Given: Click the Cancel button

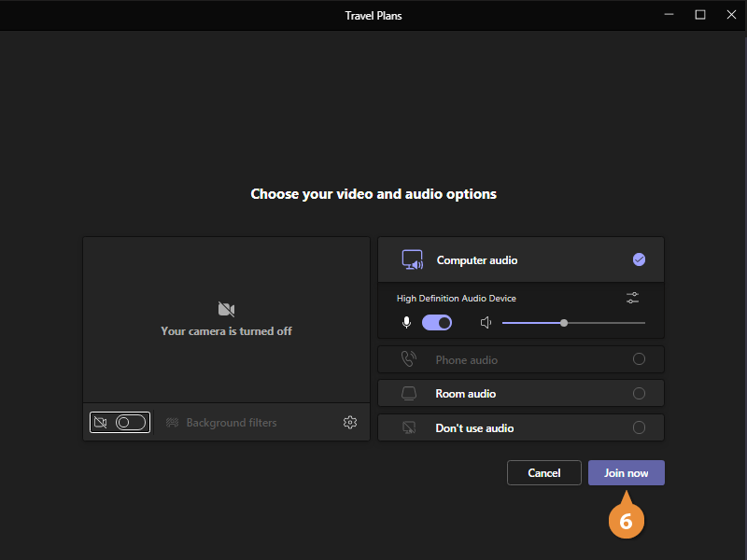Looking at the screenshot, I should [x=543, y=473].
